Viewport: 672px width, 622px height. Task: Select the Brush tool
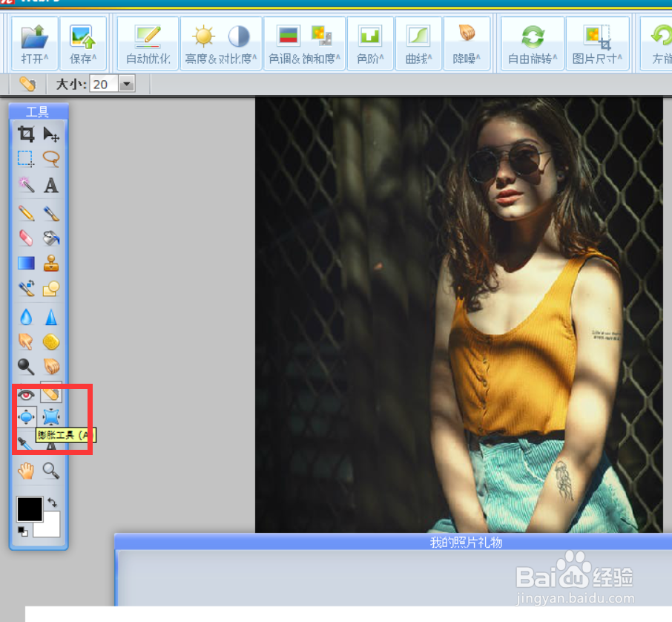click(x=51, y=213)
